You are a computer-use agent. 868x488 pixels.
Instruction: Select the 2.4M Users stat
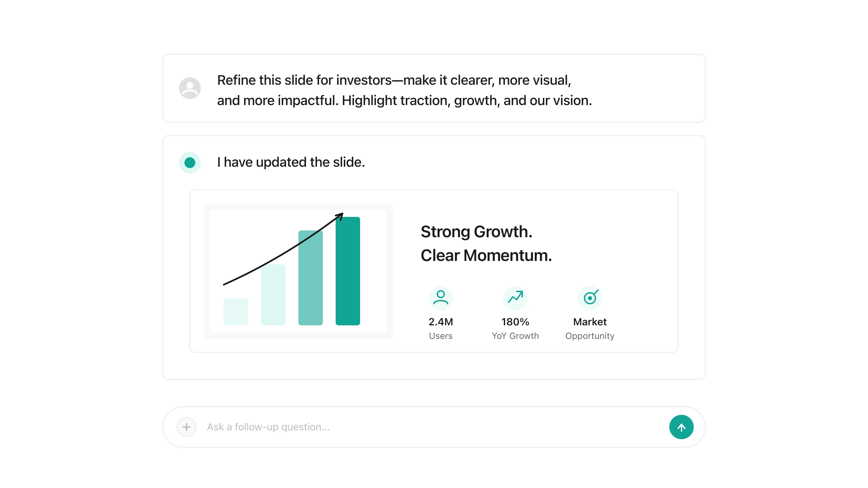coord(440,328)
